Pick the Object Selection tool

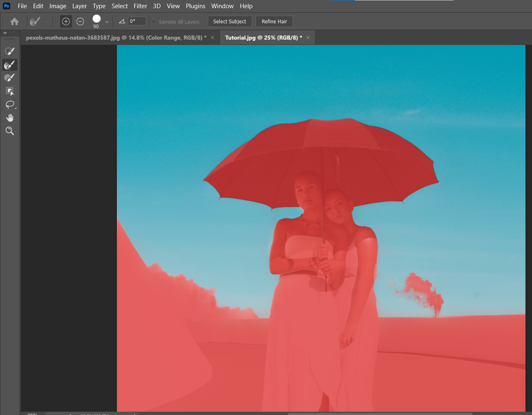click(9, 91)
